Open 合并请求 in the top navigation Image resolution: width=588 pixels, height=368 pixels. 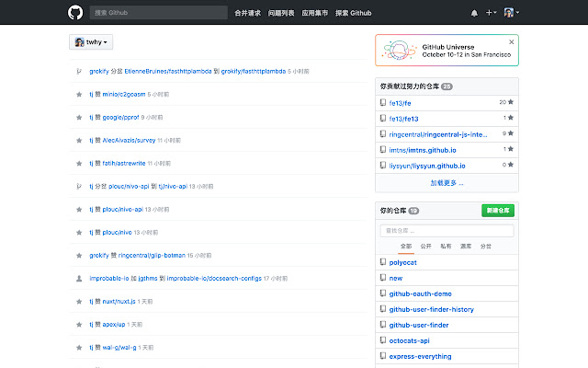point(247,13)
